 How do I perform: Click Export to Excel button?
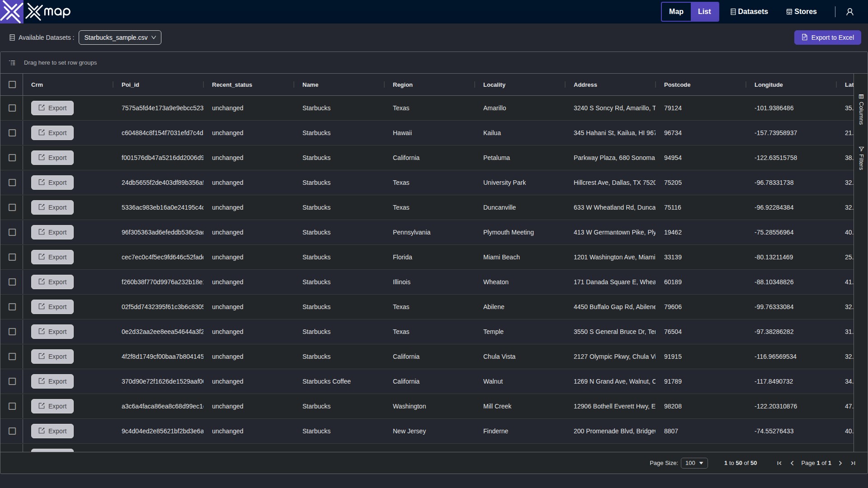pyautogui.click(x=827, y=38)
